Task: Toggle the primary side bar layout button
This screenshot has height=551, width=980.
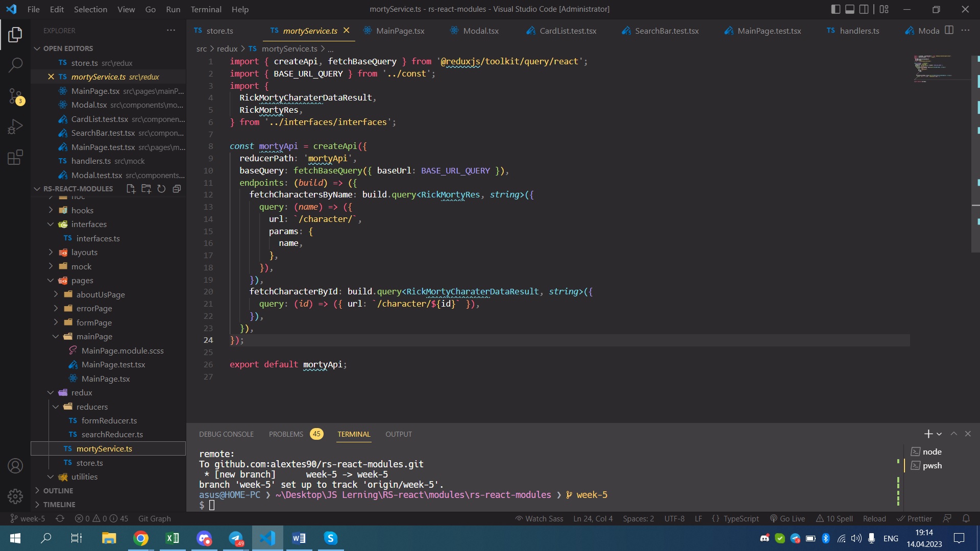Action: (836, 9)
